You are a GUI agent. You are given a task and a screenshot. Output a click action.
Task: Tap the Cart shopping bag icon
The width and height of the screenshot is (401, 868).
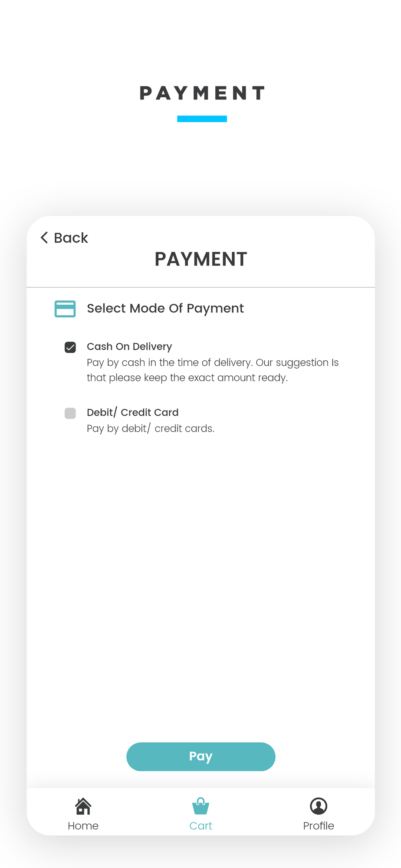point(200,806)
